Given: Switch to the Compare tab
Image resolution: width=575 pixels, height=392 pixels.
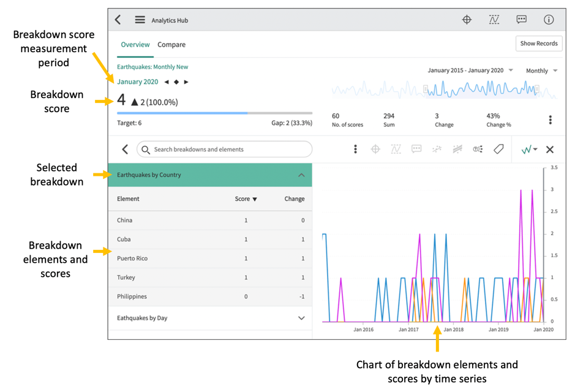Looking at the screenshot, I should point(171,45).
